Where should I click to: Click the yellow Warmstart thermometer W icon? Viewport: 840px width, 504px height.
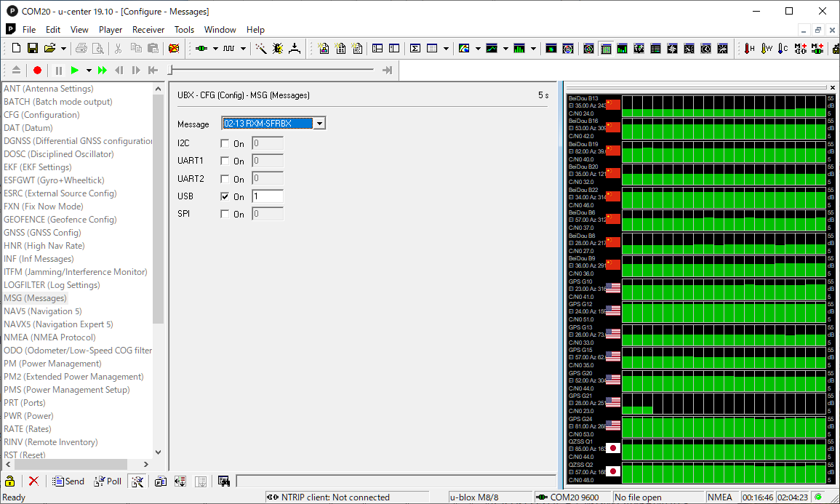tap(767, 48)
